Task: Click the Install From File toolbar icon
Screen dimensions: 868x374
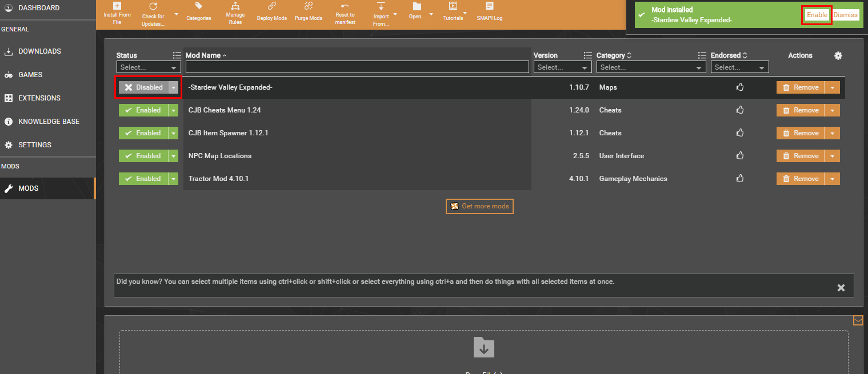Action: click(x=117, y=6)
